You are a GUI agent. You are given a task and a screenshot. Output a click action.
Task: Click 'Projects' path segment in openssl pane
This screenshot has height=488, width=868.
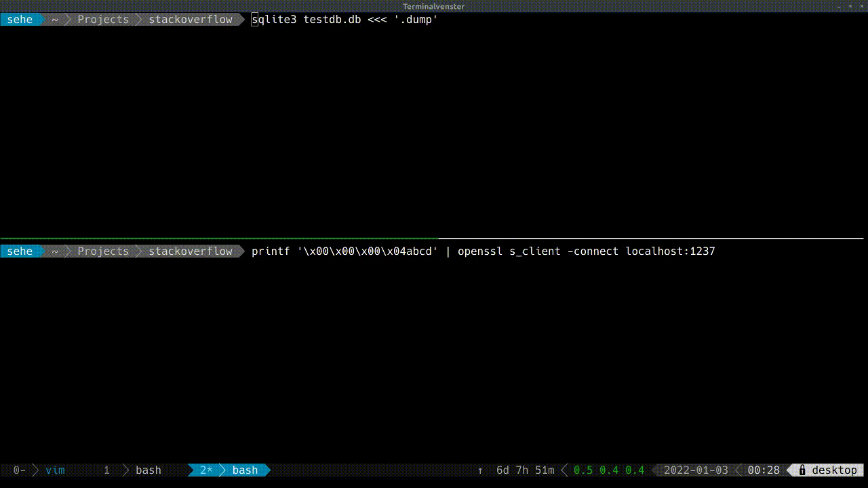(x=103, y=251)
